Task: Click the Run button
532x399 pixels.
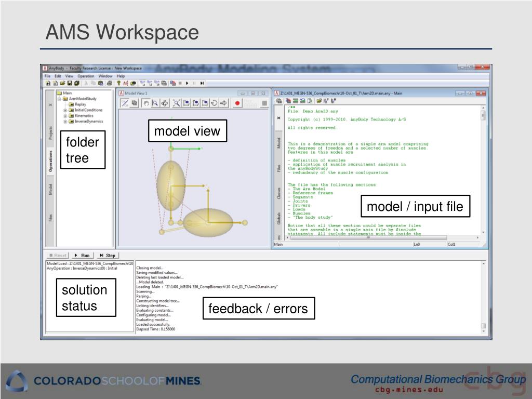Action: pos(82,256)
